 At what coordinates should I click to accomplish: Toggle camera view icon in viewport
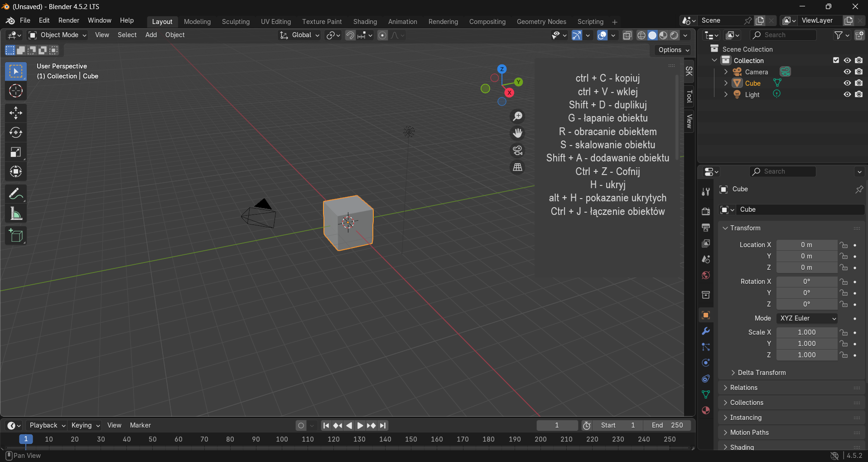[517, 150]
